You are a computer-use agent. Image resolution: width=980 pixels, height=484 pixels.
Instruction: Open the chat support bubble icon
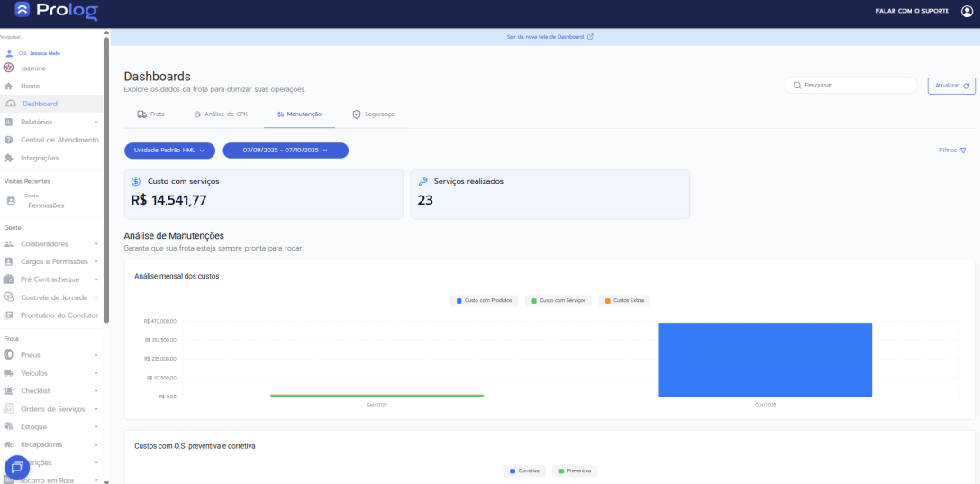[17, 468]
